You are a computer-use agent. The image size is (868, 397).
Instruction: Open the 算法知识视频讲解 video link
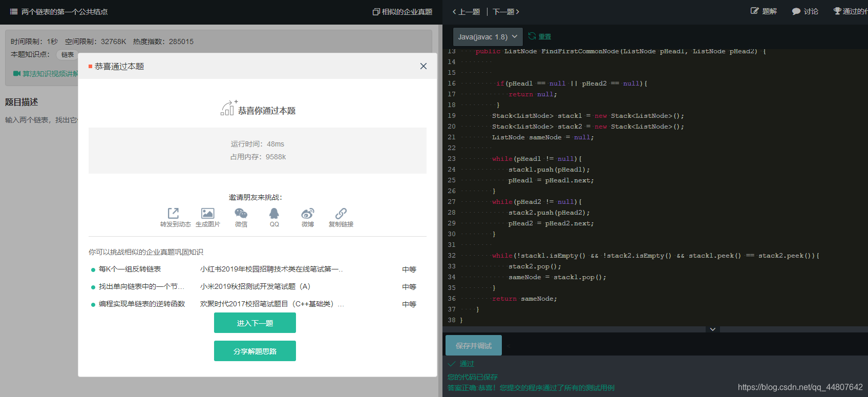pos(46,74)
